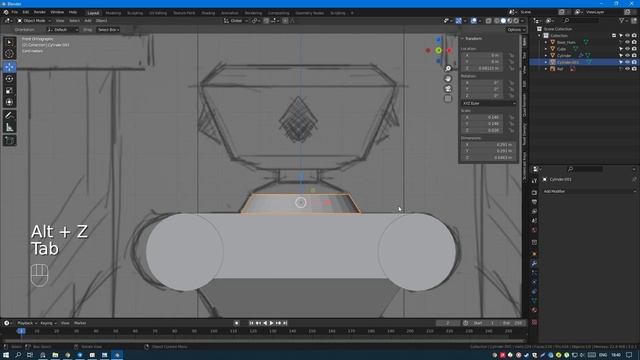Image resolution: width=640 pixels, height=360 pixels.
Task: Open the viewport Object menu
Action: [x=102, y=21]
